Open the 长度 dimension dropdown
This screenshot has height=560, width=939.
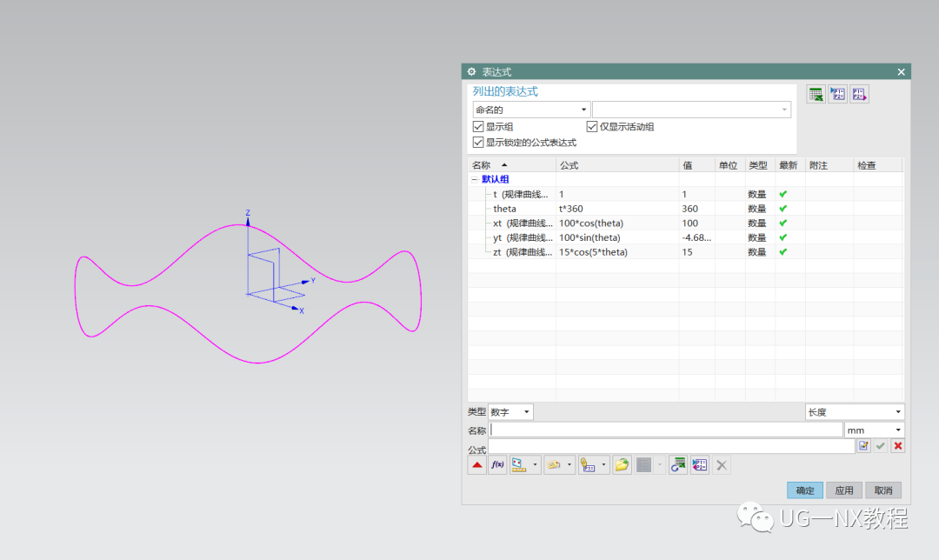coord(855,412)
